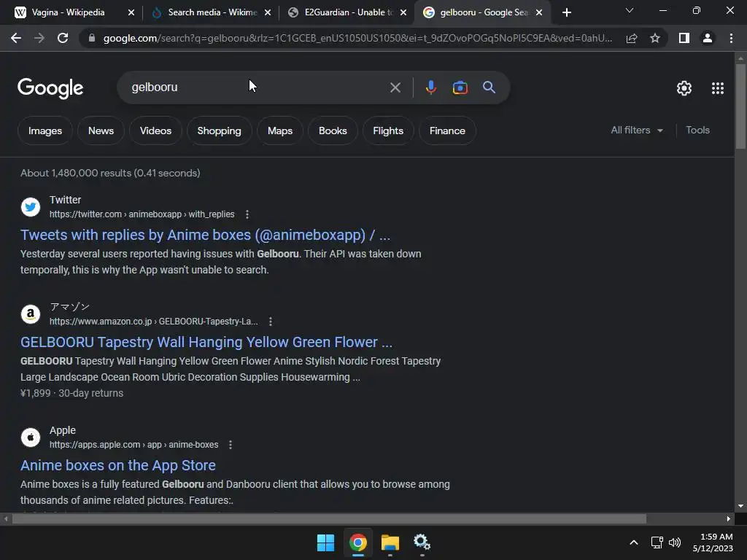Open the search Tools options
The image size is (747, 560).
pos(697,130)
